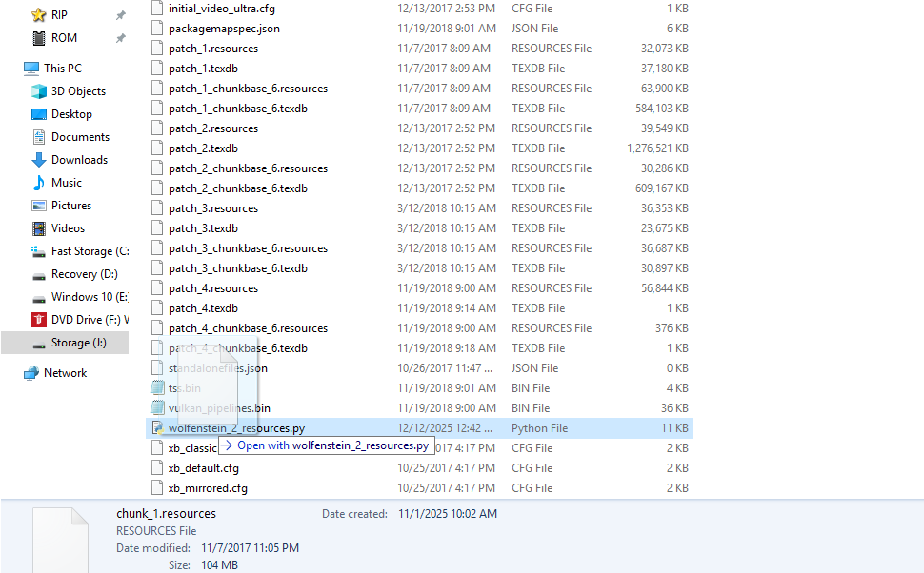Click the This PC monitor icon
Screen dimensions: 924x573
click(x=31, y=69)
